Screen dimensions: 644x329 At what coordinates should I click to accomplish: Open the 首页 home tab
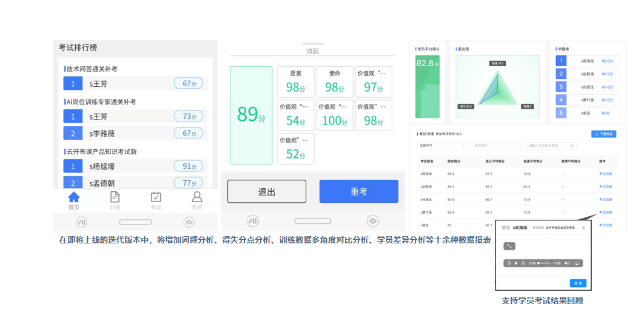(x=74, y=201)
